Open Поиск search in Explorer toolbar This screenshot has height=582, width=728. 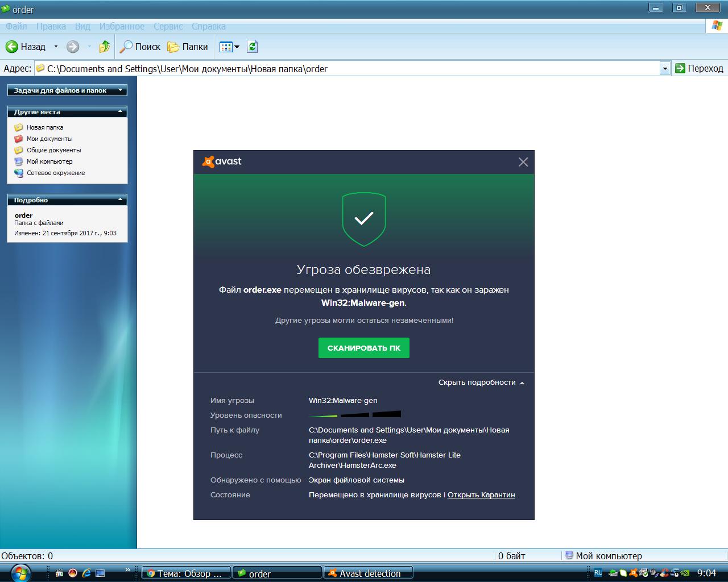[x=140, y=47]
